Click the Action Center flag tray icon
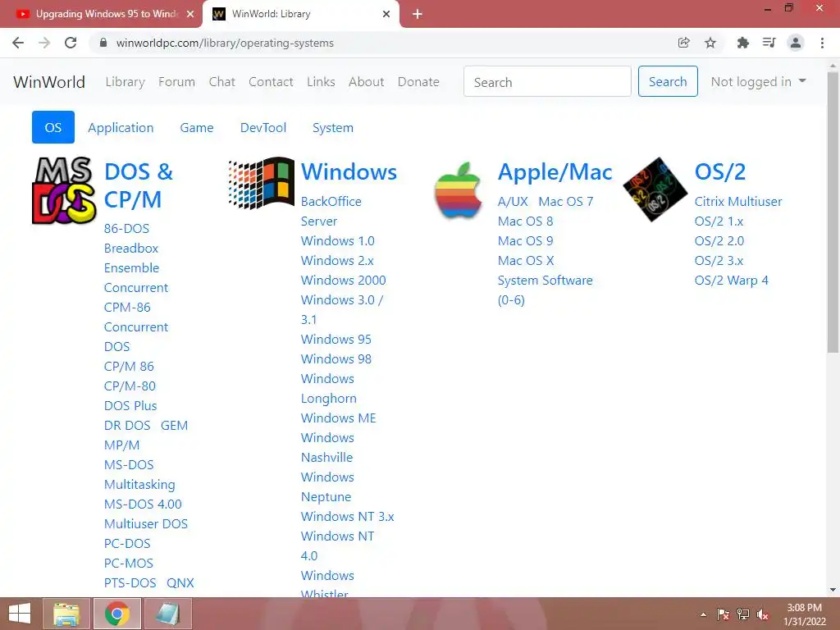Viewport: 840px width, 630px height. [x=723, y=614]
